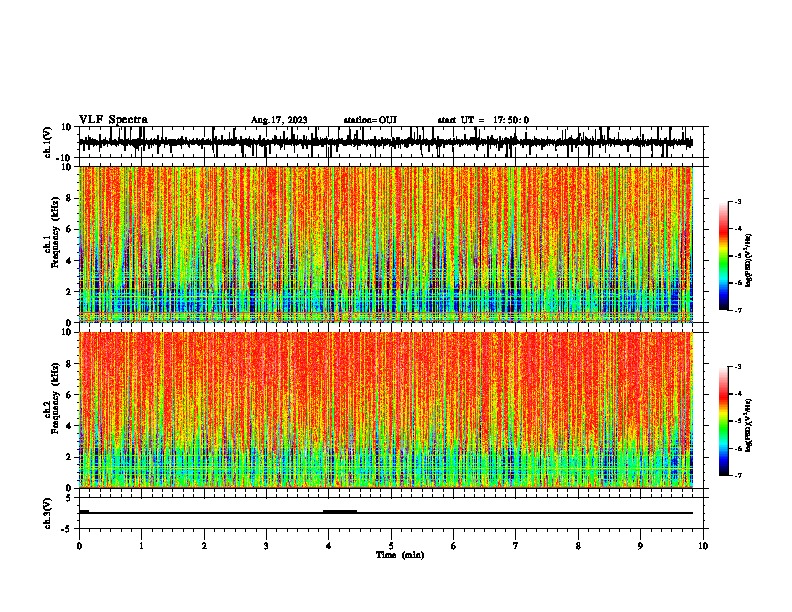Click the 'ch.1(V)' waveform axis label
The width and height of the screenshot is (792, 612).
point(49,142)
